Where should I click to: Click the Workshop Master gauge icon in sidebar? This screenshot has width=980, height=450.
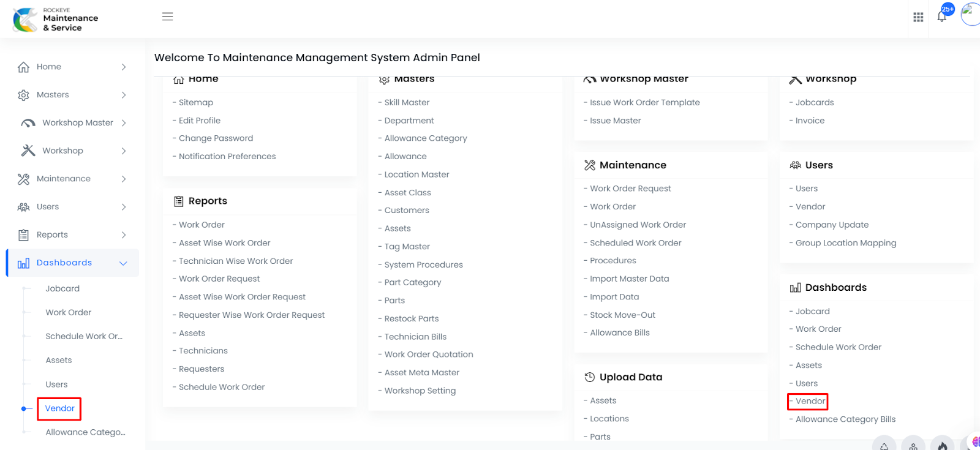tap(28, 123)
